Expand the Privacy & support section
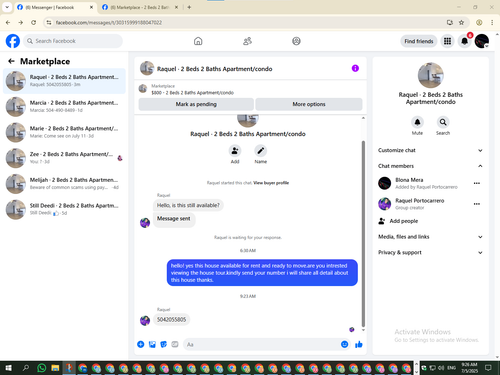500x375 pixels. (430, 252)
